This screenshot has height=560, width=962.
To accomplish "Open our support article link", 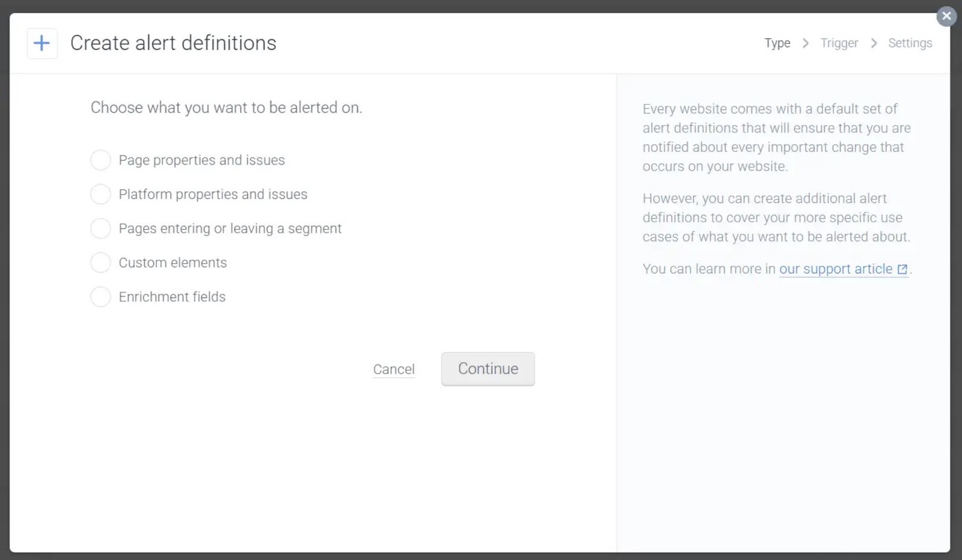I will pyautogui.click(x=836, y=269).
